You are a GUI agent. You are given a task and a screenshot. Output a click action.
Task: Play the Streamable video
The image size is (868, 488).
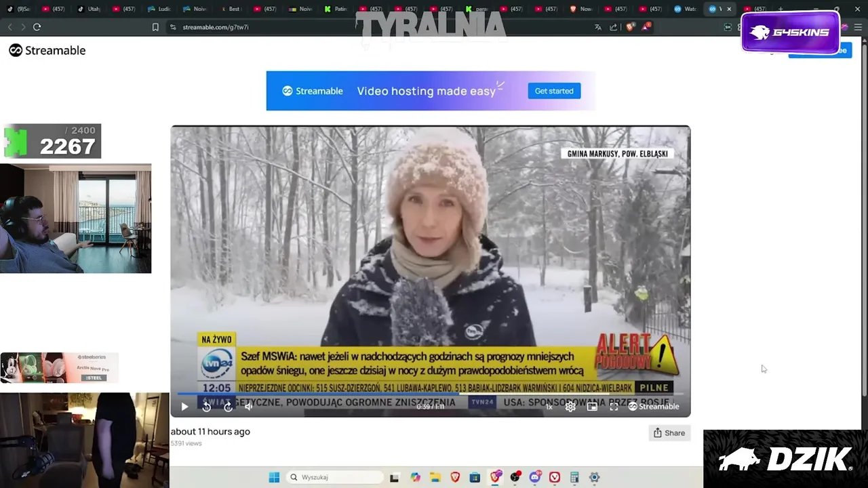(184, 407)
